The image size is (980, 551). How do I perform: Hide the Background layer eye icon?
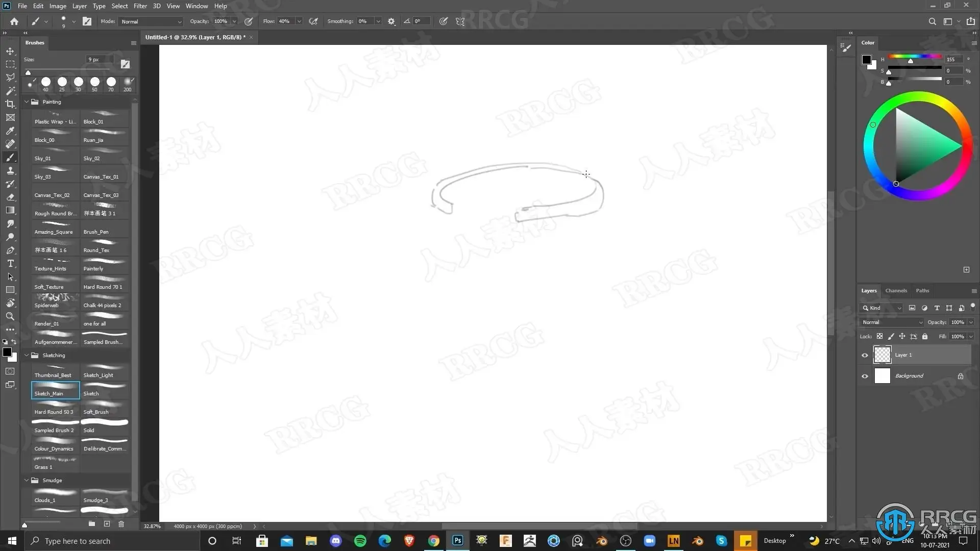tap(865, 376)
